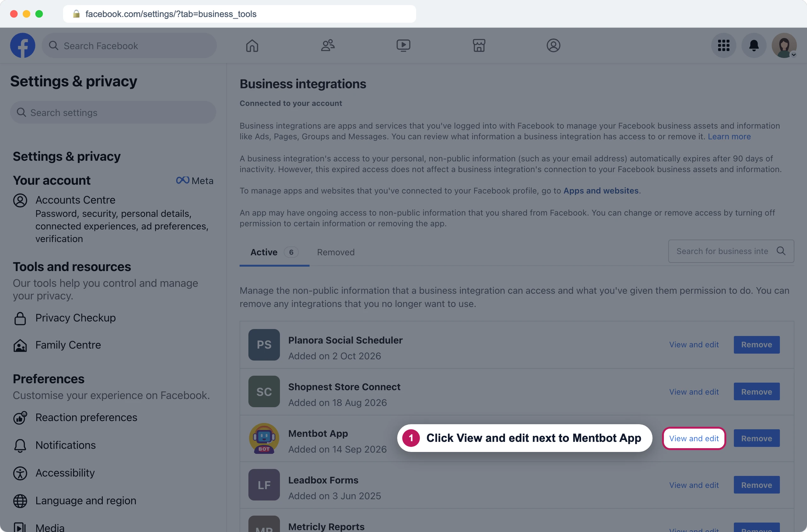This screenshot has width=807, height=532.
Task: Click the Mentbot App robot thumbnail
Action: click(x=264, y=438)
